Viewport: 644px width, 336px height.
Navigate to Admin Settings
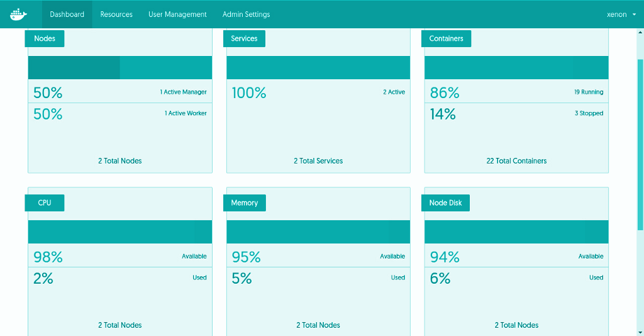(246, 14)
